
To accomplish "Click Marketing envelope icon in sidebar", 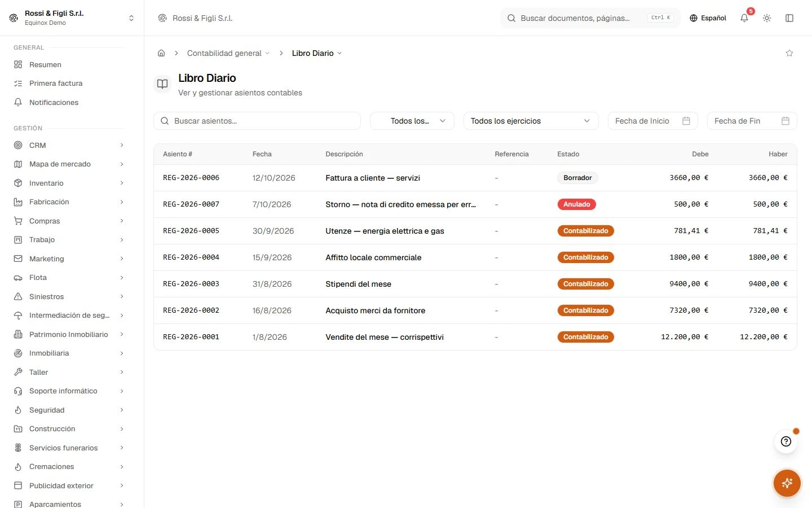I will [x=18, y=259].
